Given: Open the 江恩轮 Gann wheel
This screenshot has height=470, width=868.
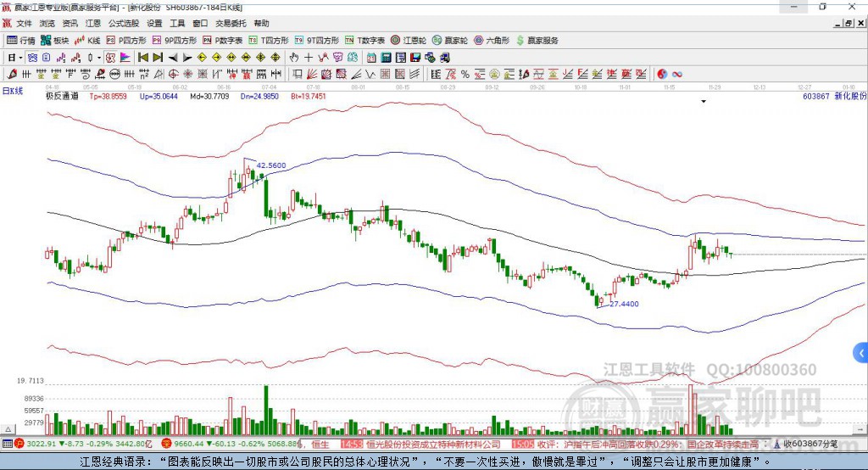Looking at the screenshot, I should tap(409, 41).
